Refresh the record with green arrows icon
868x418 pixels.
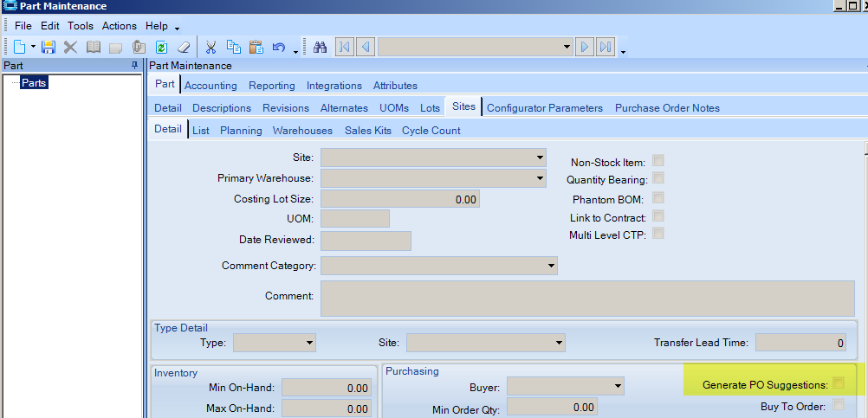coord(161,47)
